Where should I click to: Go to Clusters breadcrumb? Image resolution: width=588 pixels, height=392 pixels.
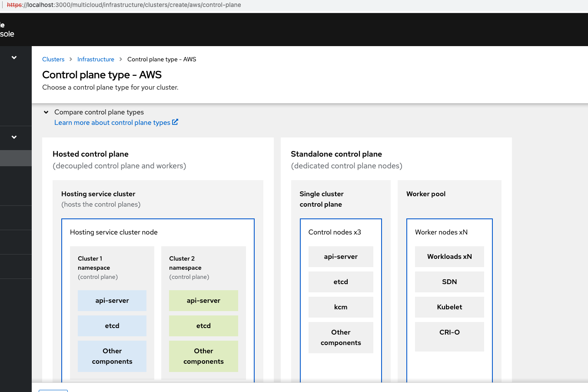click(x=53, y=59)
